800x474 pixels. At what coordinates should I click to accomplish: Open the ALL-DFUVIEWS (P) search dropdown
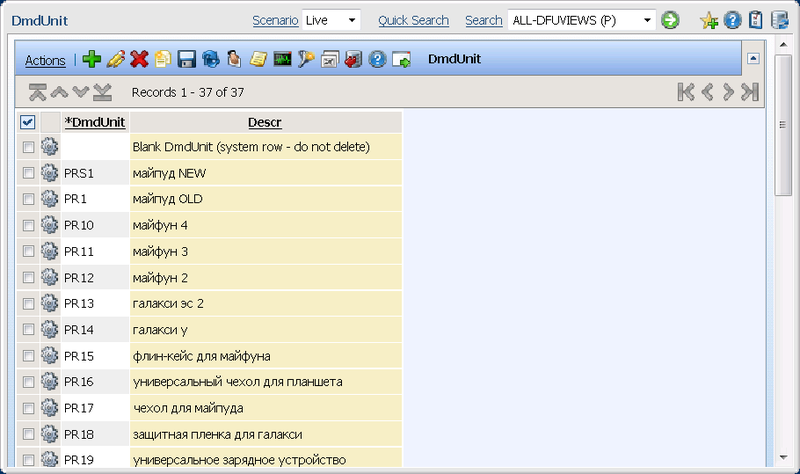tap(582, 20)
